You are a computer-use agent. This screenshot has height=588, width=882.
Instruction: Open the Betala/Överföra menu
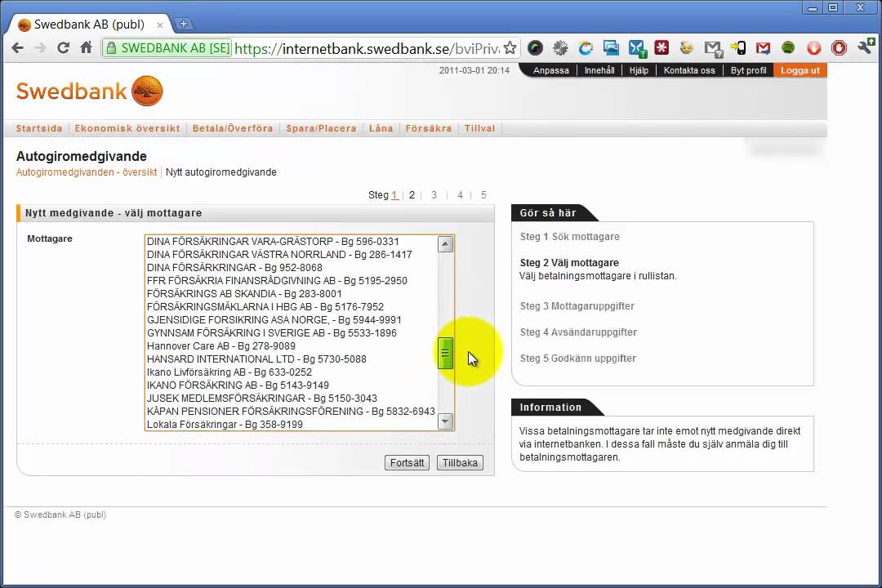tap(232, 128)
